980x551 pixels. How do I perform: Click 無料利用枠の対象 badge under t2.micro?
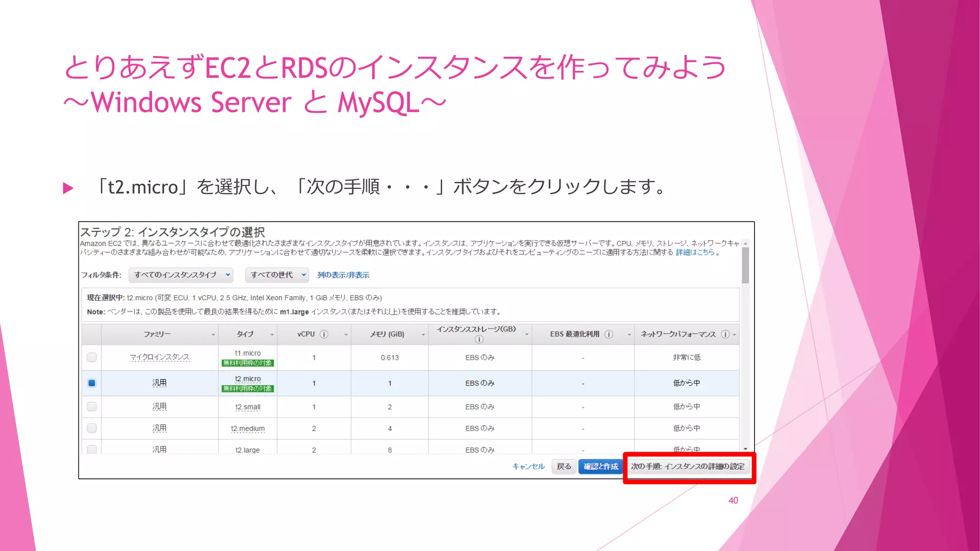point(247,388)
